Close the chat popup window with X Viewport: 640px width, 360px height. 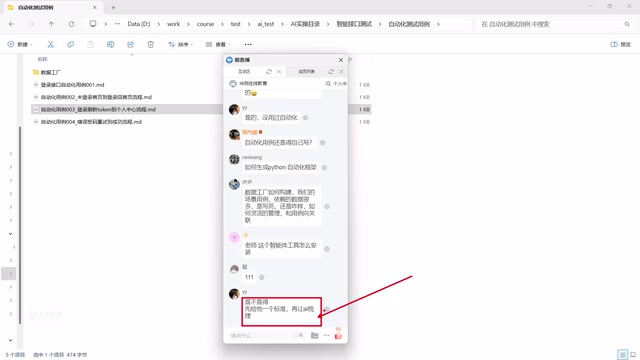pos(341,60)
